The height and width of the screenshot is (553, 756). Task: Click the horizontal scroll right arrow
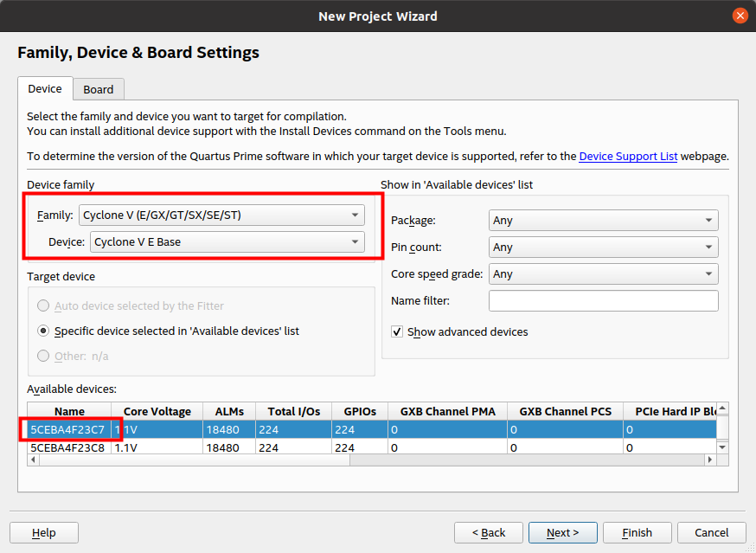click(x=710, y=460)
